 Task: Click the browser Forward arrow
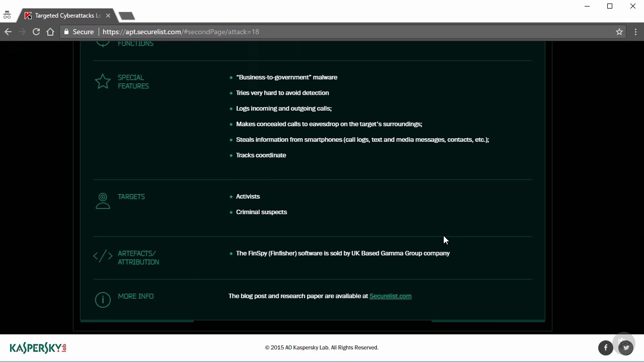click(x=22, y=32)
